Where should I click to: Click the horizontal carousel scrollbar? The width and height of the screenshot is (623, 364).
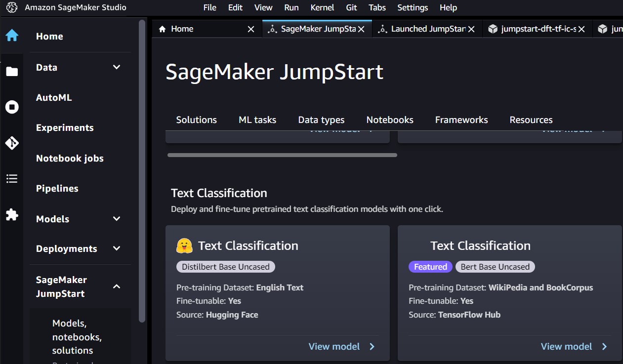(x=282, y=155)
